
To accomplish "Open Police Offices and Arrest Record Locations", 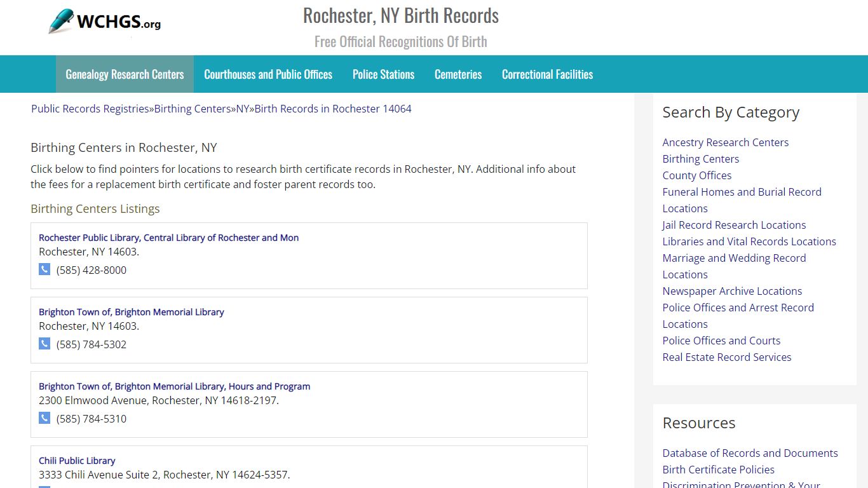I will 738,316.
